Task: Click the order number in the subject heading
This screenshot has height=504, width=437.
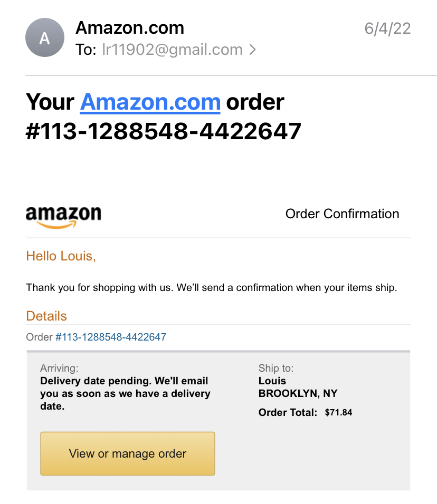Action: tap(164, 131)
